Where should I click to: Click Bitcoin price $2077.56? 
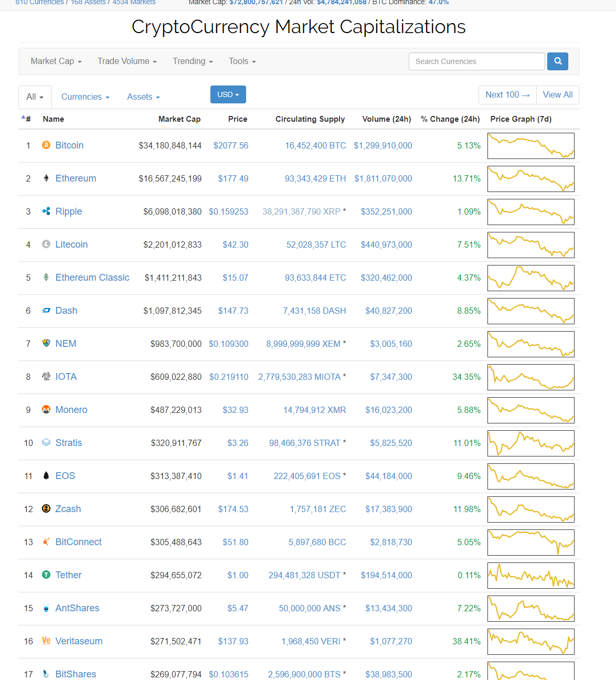[231, 145]
